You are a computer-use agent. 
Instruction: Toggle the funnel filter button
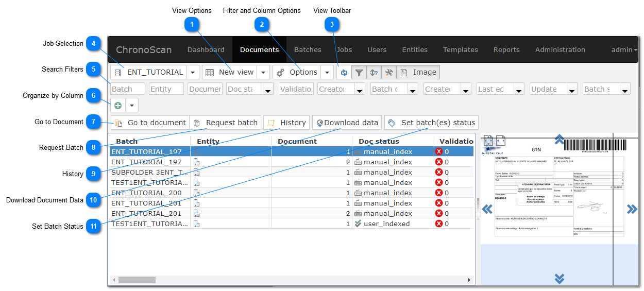359,72
